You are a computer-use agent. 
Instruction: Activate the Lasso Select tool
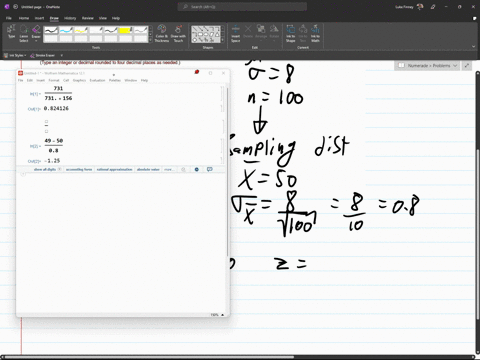[24, 33]
